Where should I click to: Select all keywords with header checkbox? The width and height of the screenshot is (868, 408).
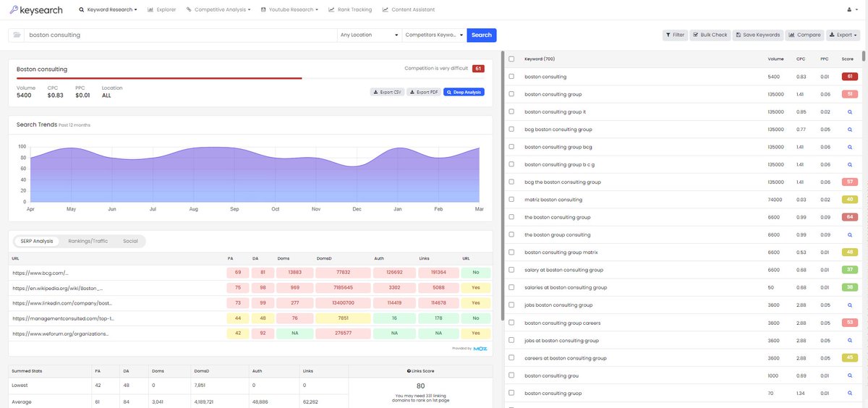[511, 59]
